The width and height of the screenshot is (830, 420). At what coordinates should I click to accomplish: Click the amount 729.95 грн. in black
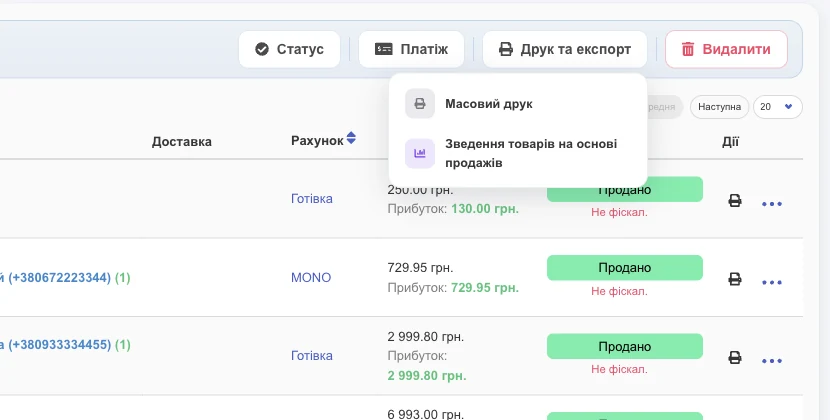(x=420, y=268)
